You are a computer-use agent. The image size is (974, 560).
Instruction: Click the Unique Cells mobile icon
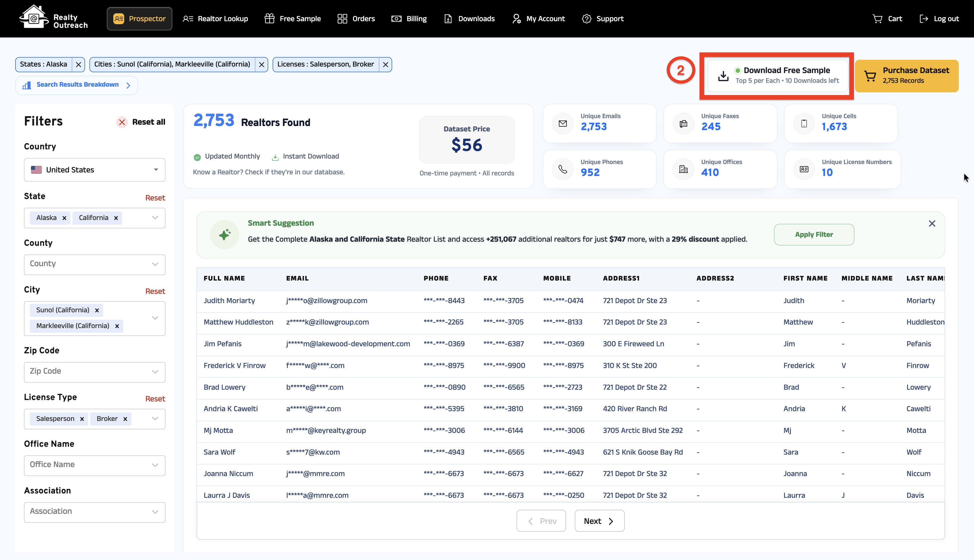(804, 124)
